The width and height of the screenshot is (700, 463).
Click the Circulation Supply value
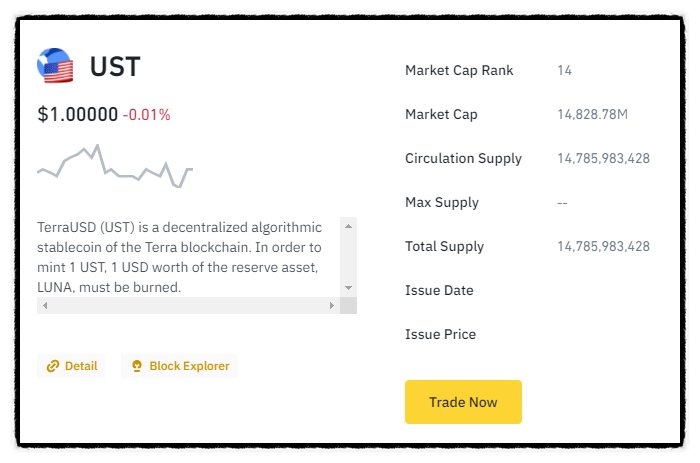pos(604,158)
